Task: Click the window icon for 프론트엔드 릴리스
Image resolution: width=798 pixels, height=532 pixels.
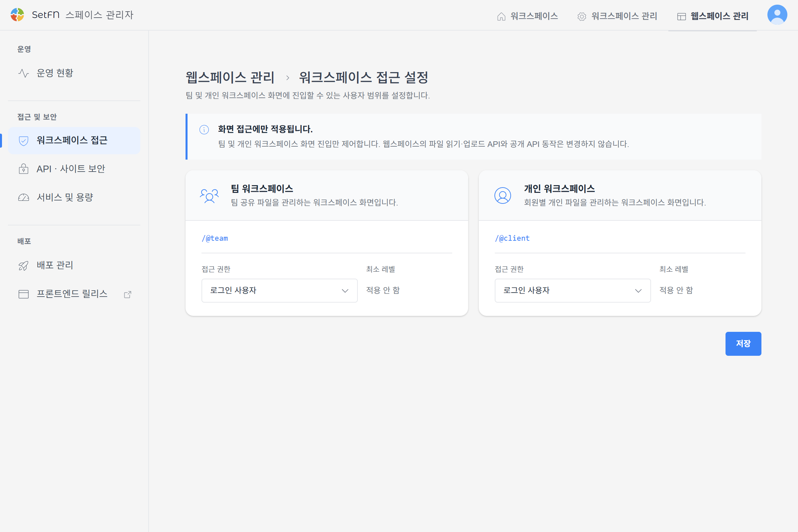Action: point(23,294)
